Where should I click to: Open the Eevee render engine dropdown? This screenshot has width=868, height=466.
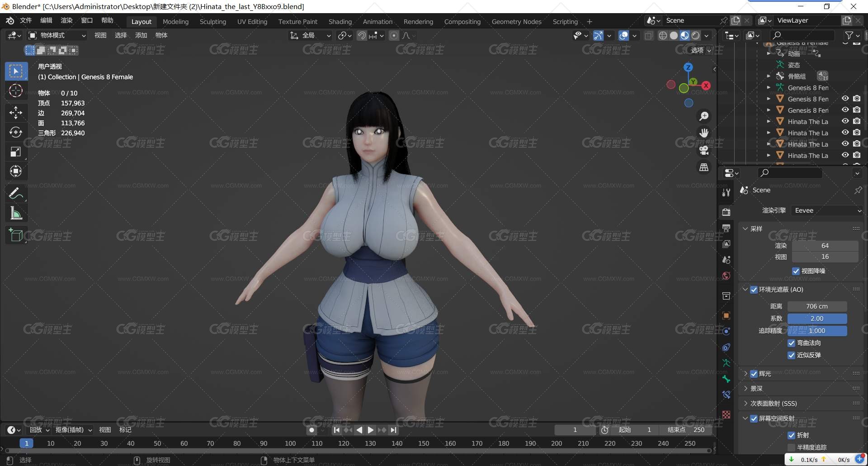827,210
